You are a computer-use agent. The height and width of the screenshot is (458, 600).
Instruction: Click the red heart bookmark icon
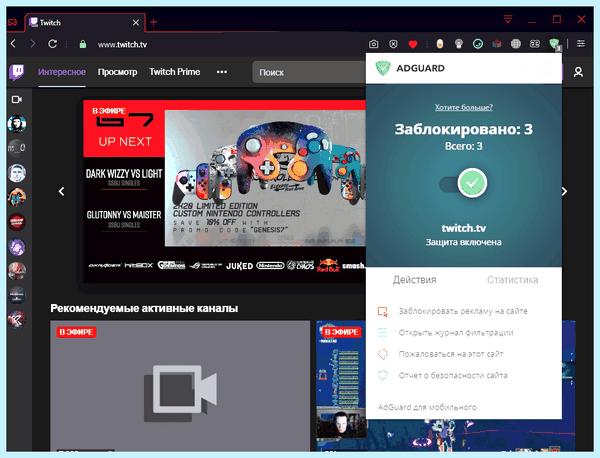point(412,44)
